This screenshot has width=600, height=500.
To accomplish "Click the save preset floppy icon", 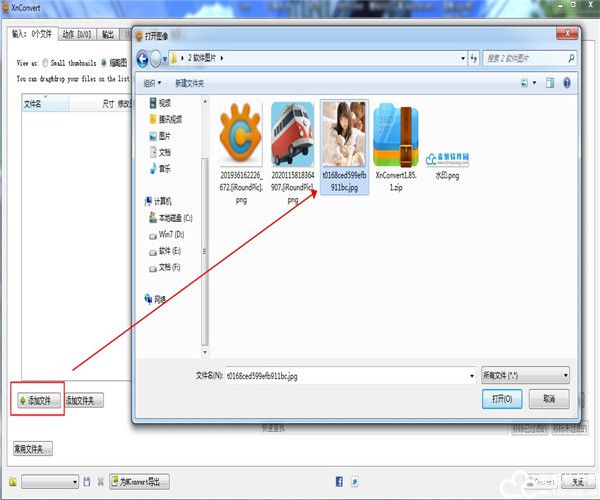I will pos(87,481).
